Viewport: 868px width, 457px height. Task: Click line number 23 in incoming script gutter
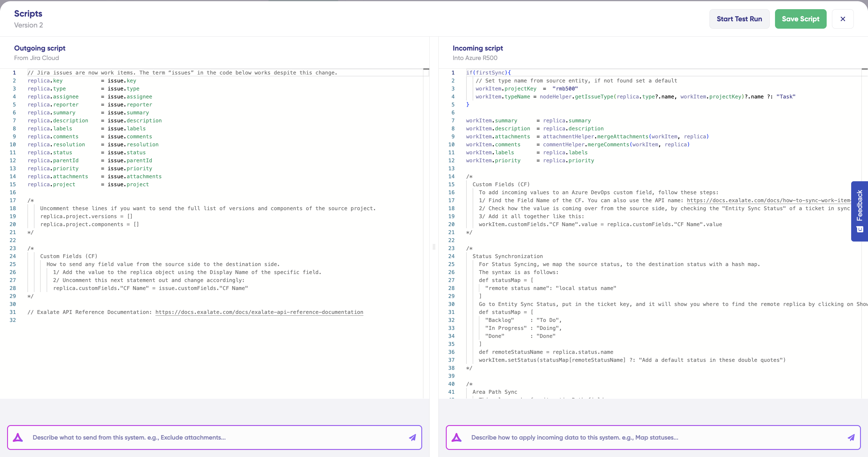click(x=451, y=248)
